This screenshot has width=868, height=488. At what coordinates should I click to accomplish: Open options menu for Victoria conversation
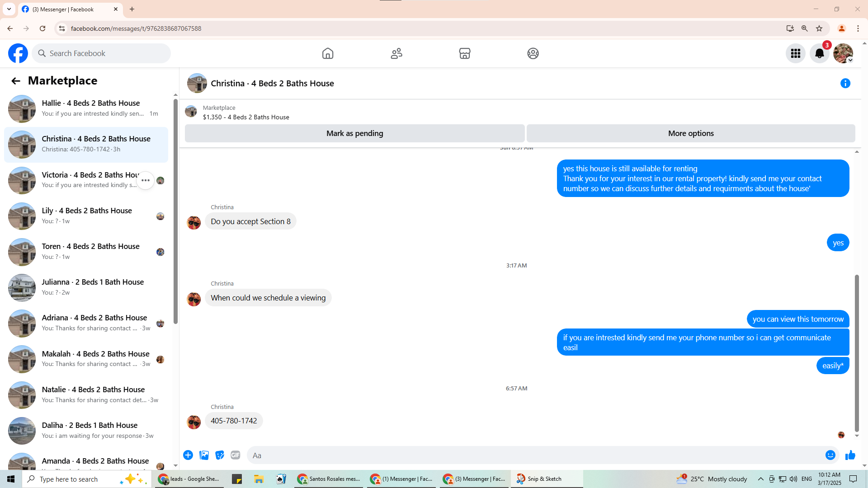click(145, 180)
